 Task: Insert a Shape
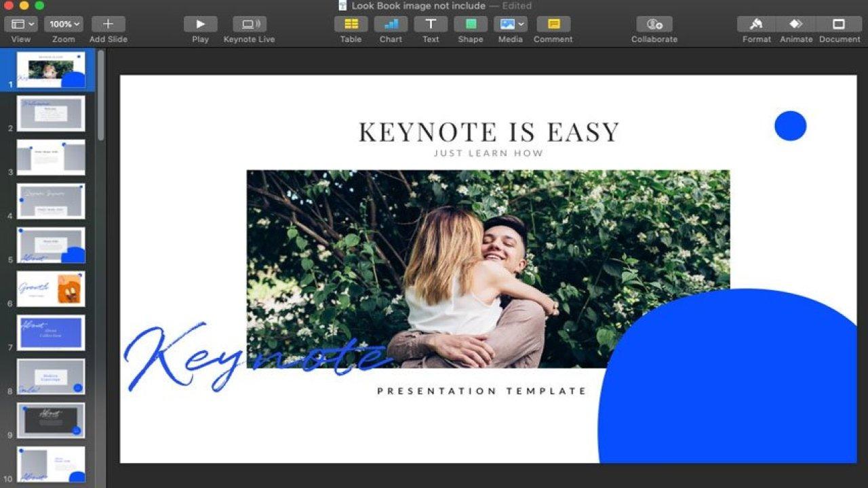coord(470,26)
